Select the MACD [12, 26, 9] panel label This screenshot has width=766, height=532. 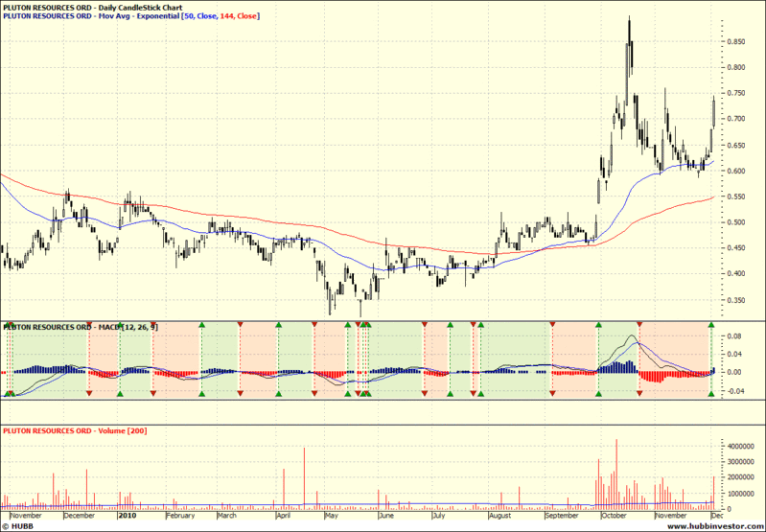click(81, 327)
